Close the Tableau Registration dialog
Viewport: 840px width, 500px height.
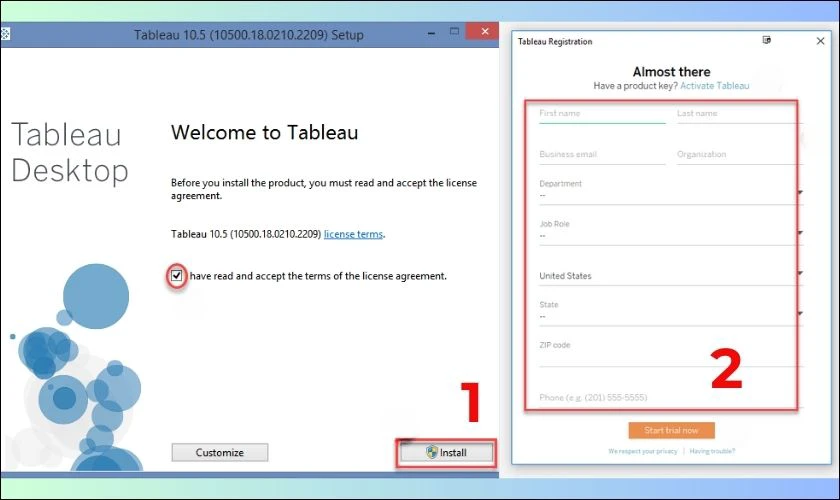(820, 41)
